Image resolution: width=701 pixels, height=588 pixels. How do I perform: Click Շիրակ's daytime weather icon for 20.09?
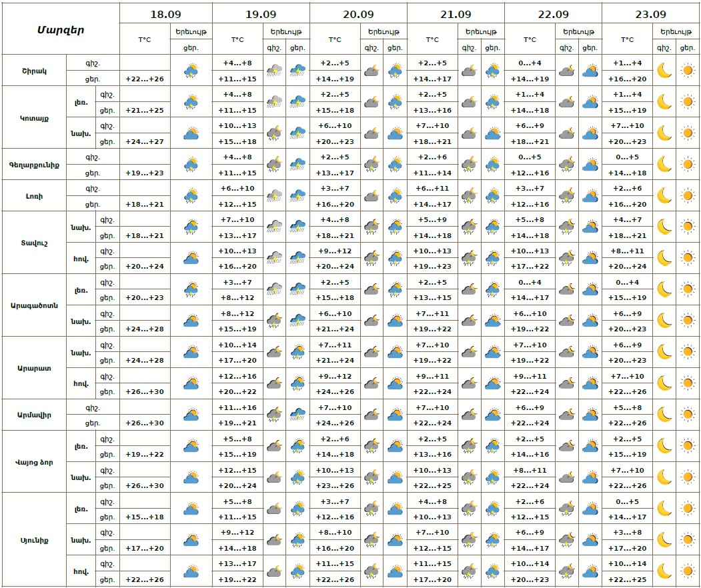395,70
